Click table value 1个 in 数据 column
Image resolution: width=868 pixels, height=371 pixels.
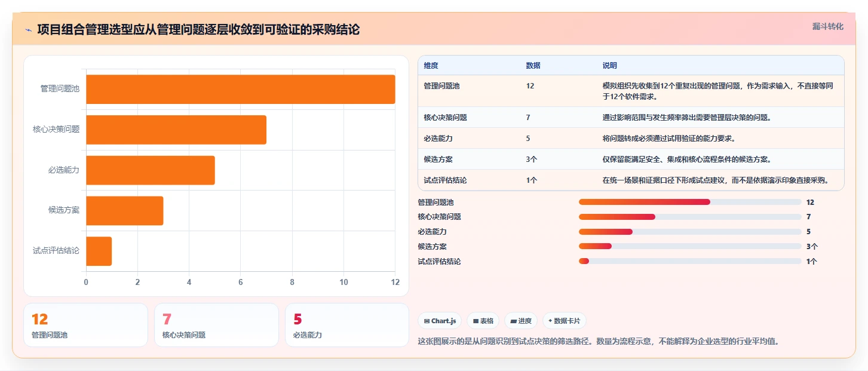click(x=532, y=180)
